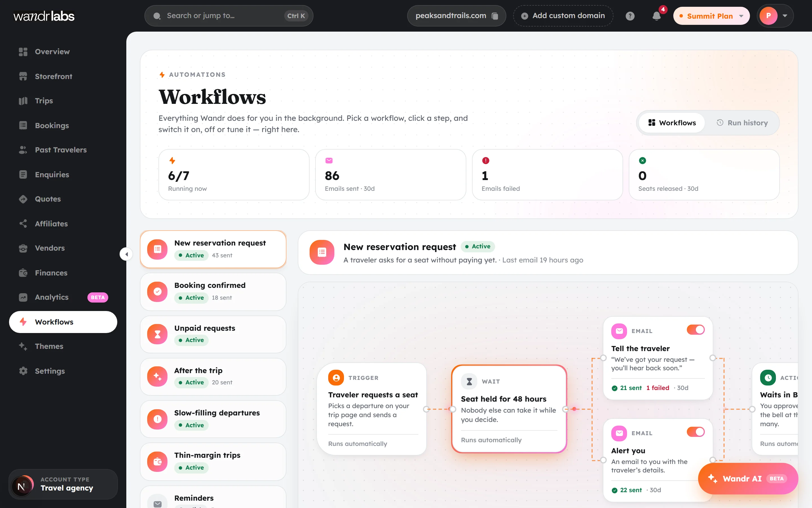Open the help question mark icon
The width and height of the screenshot is (812, 508).
point(630,16)
